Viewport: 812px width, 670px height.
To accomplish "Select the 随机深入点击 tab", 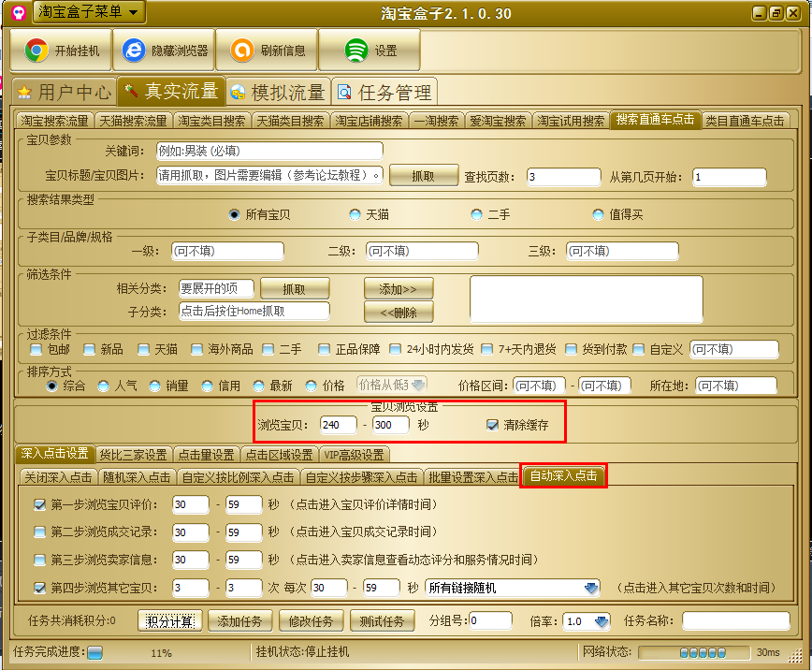I will [x=137, y=477].
